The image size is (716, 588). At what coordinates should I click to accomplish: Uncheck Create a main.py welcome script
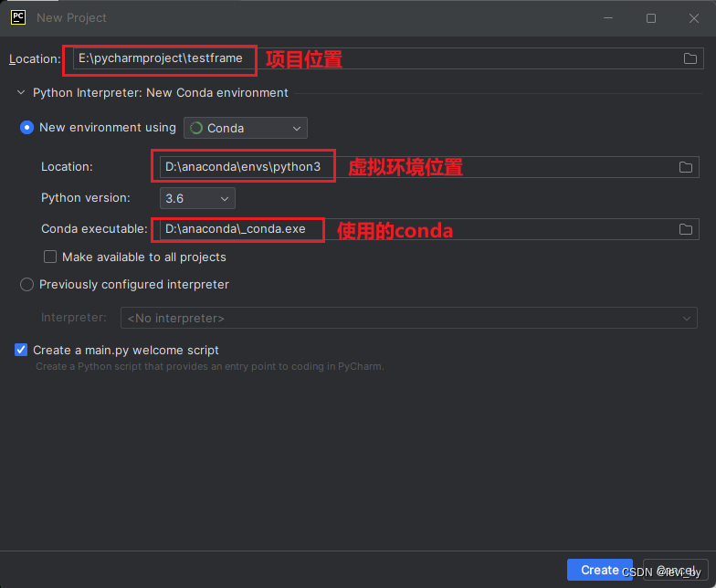[21, 351]
